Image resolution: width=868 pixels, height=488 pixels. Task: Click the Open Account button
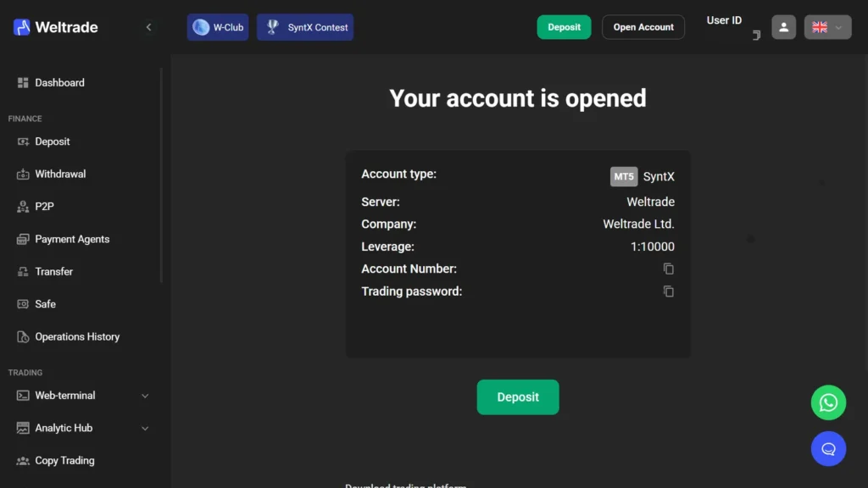[643, 27]
